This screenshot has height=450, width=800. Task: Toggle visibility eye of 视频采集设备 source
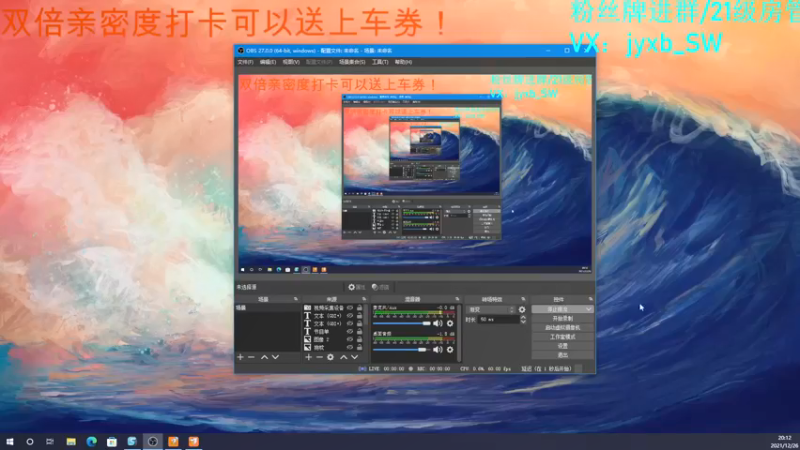click(350, 308)
